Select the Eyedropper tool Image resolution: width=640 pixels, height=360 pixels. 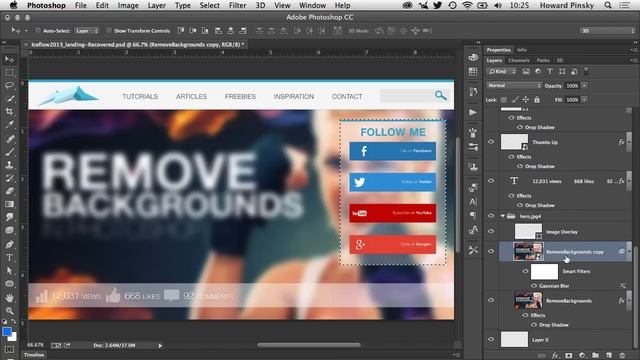click(9, 125)
